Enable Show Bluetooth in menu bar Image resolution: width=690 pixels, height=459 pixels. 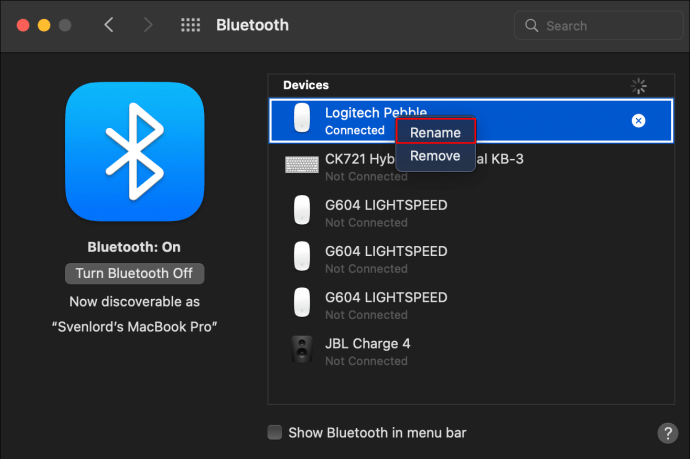pyautogui.click(x=275, y=432)
